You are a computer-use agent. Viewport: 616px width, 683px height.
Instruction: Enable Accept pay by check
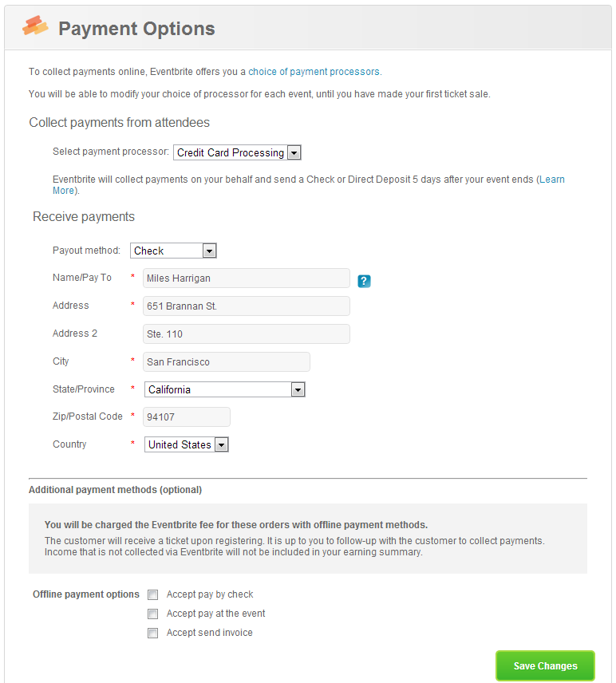pyautogui.click(x=152, y=594)
